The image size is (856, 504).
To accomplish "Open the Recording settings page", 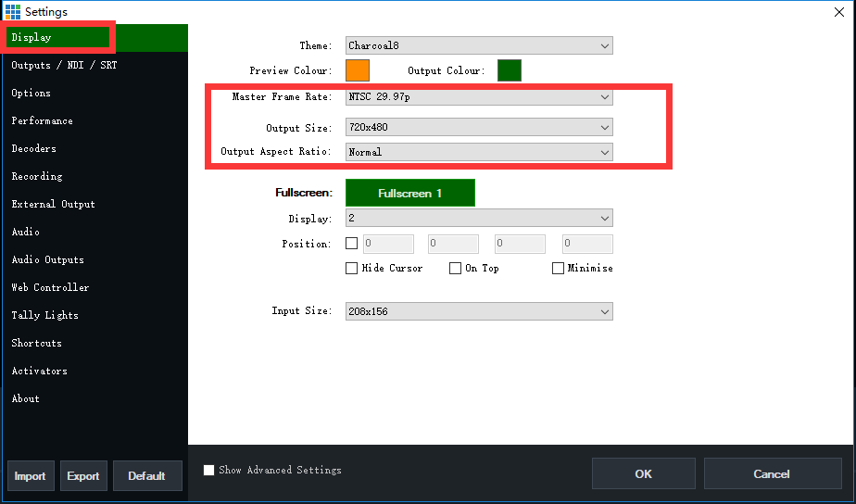I will point(95,176).
